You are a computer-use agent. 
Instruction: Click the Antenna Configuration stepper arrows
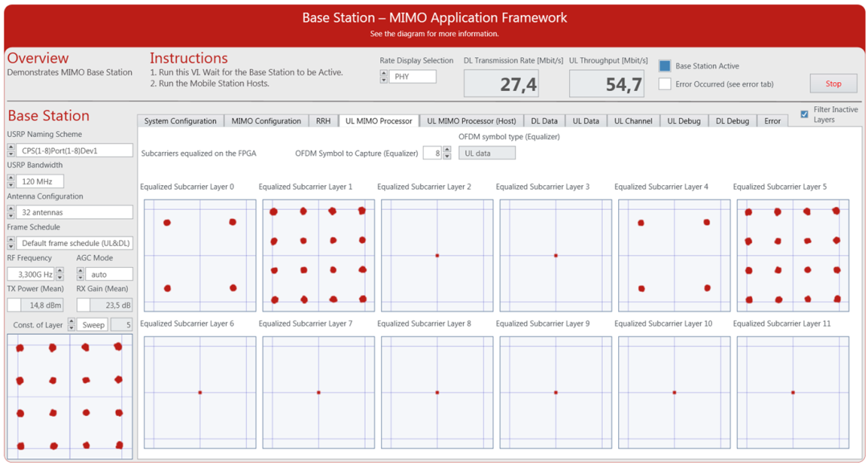[x=11, y=212]
